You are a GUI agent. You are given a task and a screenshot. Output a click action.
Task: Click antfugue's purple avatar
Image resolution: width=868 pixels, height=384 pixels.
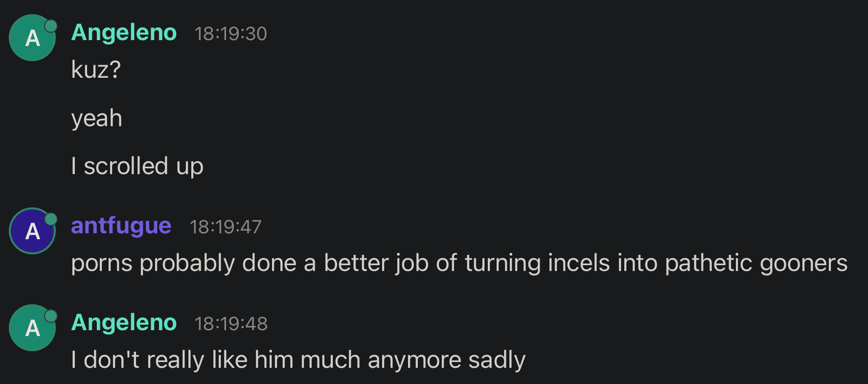tap(32, 231)
